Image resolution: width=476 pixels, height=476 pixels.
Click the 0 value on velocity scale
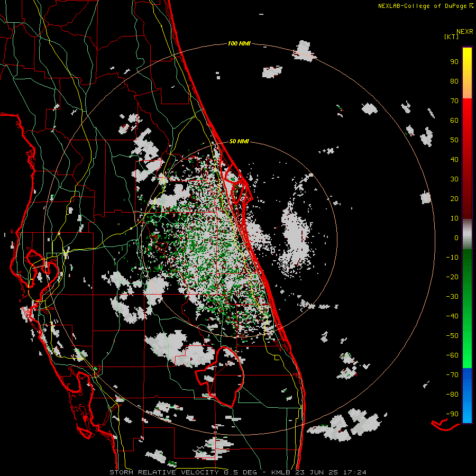click(x=456, y=237)
